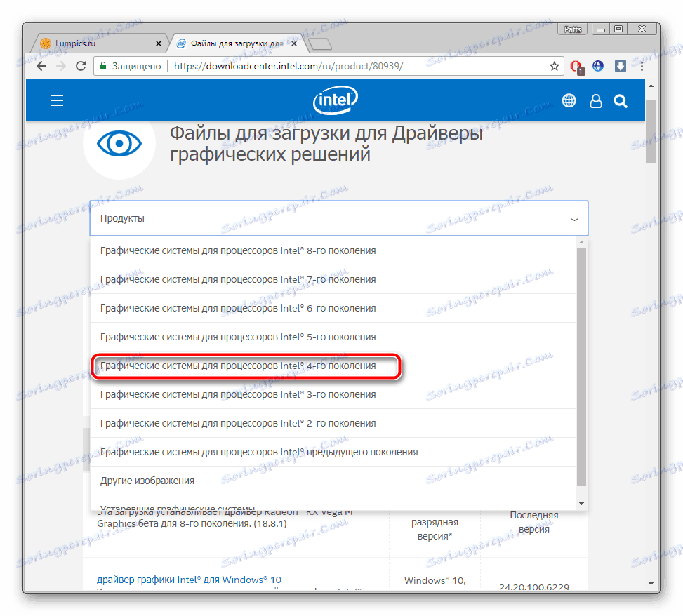Viewport: 683px width, 616px height.
Task: Select Другие изображения option
Action: coord(333,481)
